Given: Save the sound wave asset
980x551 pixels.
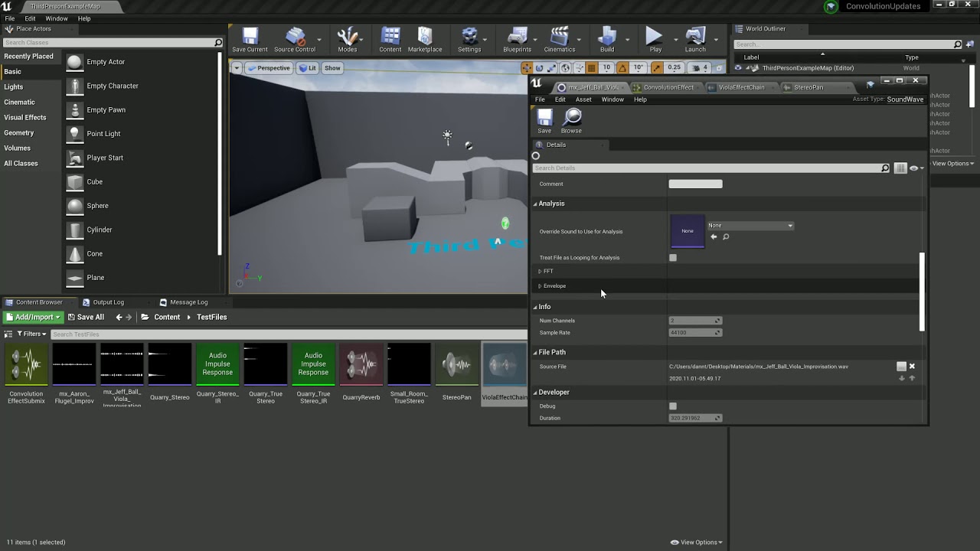Looking at the screenshot, I should 544,121.
